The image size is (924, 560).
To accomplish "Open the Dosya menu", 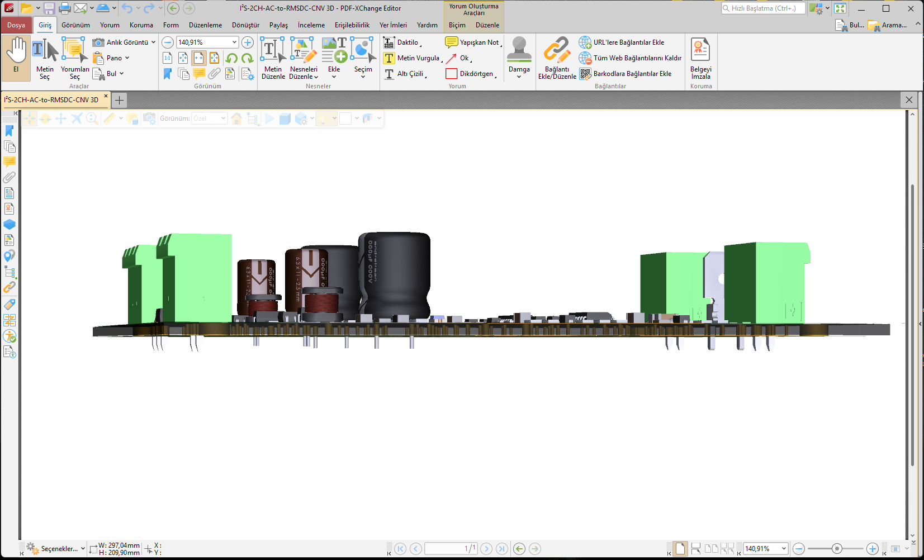I will 16,25.
